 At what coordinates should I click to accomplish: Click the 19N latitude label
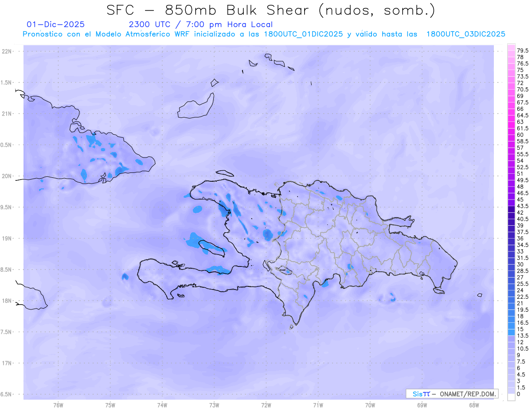coord(8,239)
